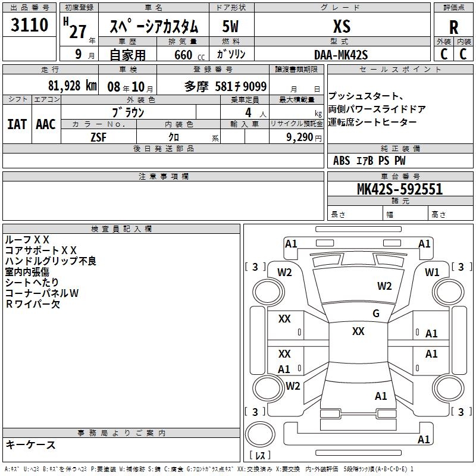
Task: Select the air conditioner value AAC
Action: (x=46, y=124)
